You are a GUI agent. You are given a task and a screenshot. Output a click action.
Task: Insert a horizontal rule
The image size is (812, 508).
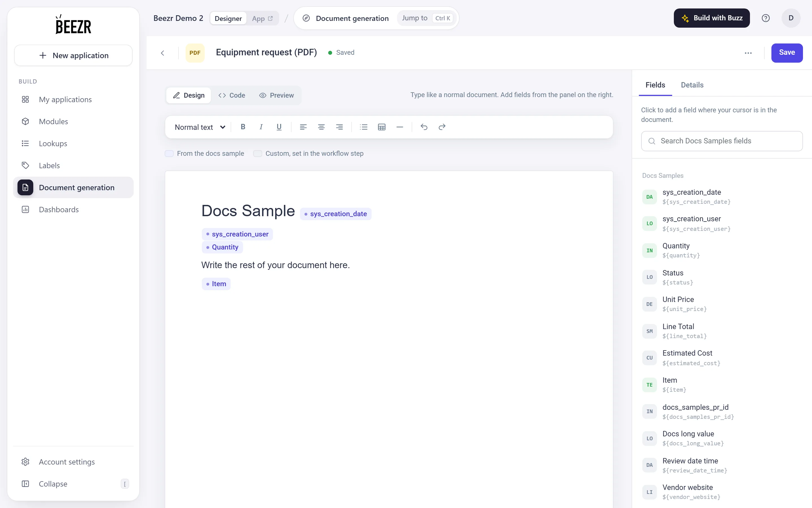(x=400, y=127)
